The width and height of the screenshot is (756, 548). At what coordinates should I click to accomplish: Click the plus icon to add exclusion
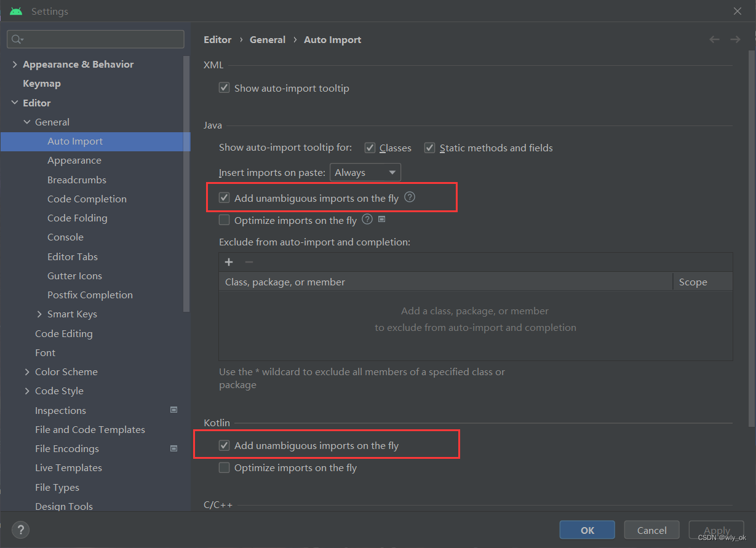point(229,262)
